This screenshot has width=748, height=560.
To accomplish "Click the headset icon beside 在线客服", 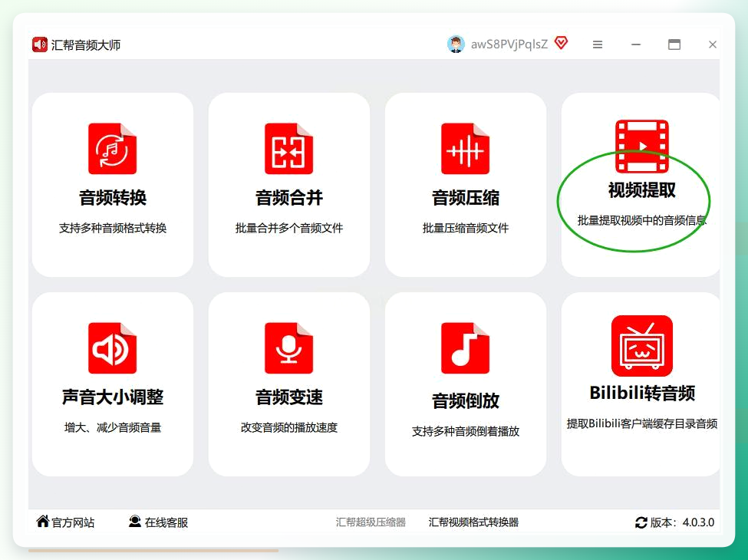I will (x=135, y=522).
